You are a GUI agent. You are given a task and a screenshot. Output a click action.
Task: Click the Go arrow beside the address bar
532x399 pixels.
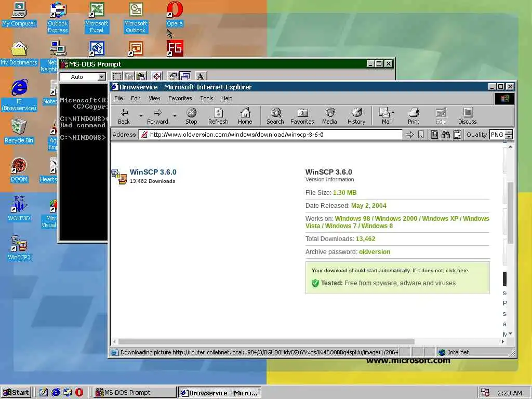(409, 135)
